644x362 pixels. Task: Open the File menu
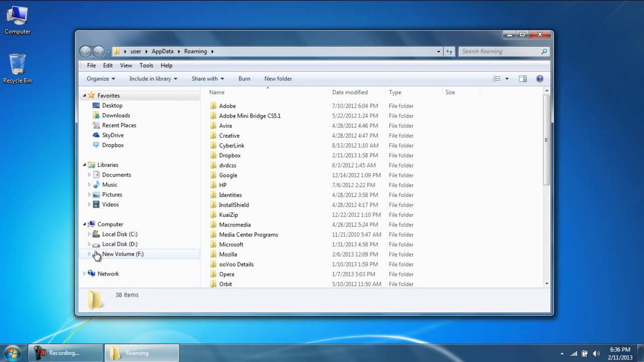[x=91, y=65]
